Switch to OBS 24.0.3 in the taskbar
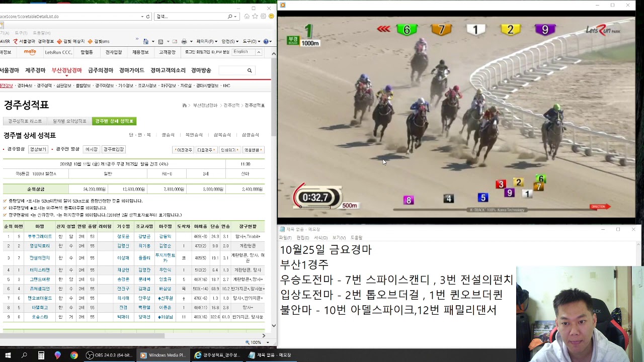Viewport: 644px width, 362px height. tap(108, 355)
